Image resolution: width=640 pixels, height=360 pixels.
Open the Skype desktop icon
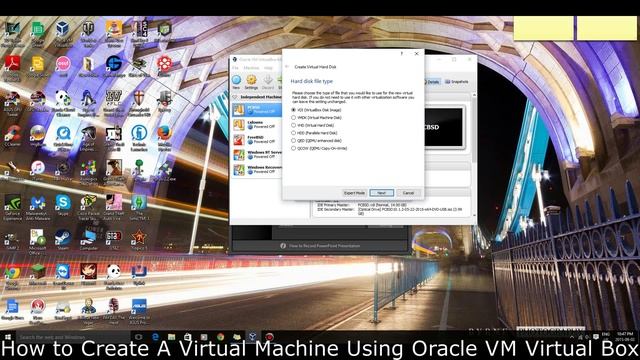click(63, 205)
